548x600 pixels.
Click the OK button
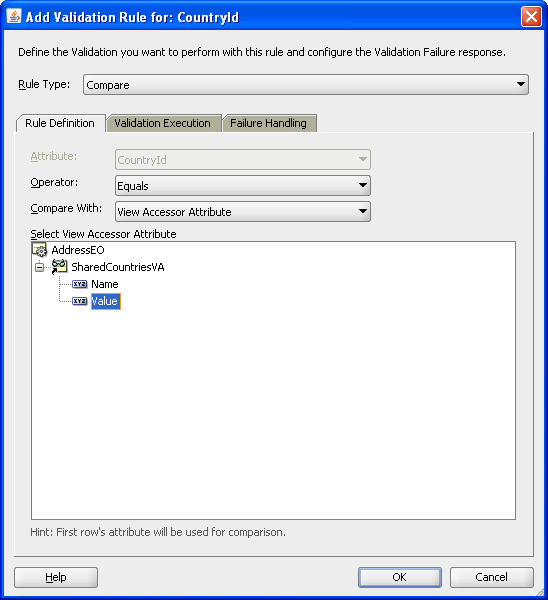[400, 577]
